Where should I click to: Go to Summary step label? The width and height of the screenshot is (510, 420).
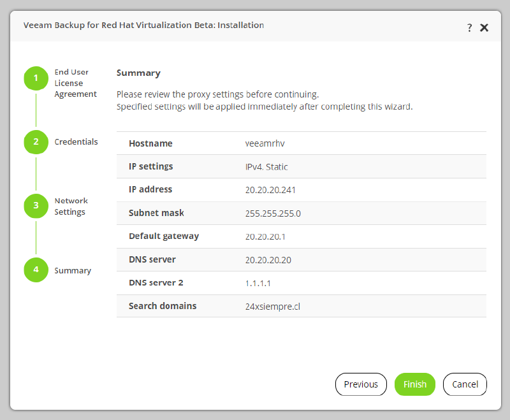(73, 270)
